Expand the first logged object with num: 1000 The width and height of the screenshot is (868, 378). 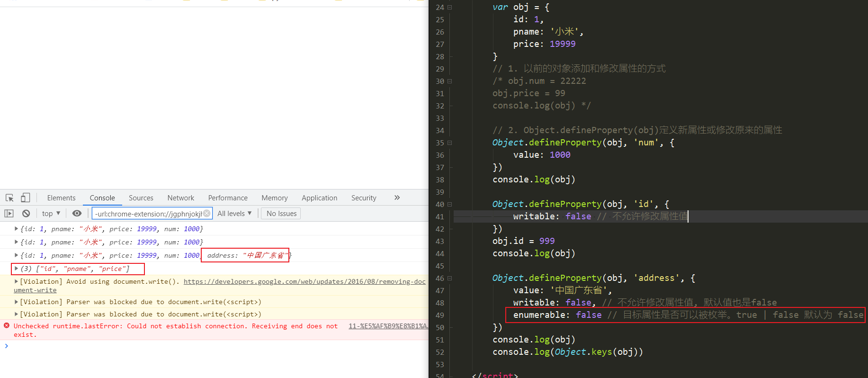pos(16,229)
